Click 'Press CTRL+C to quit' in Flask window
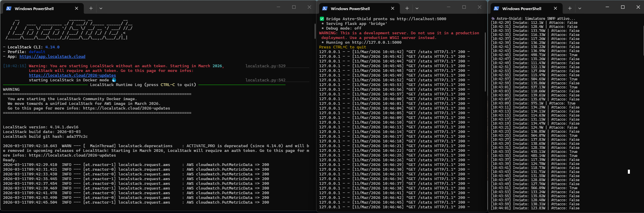This screenshot has width=644, height=213. [x=343, y=47]
